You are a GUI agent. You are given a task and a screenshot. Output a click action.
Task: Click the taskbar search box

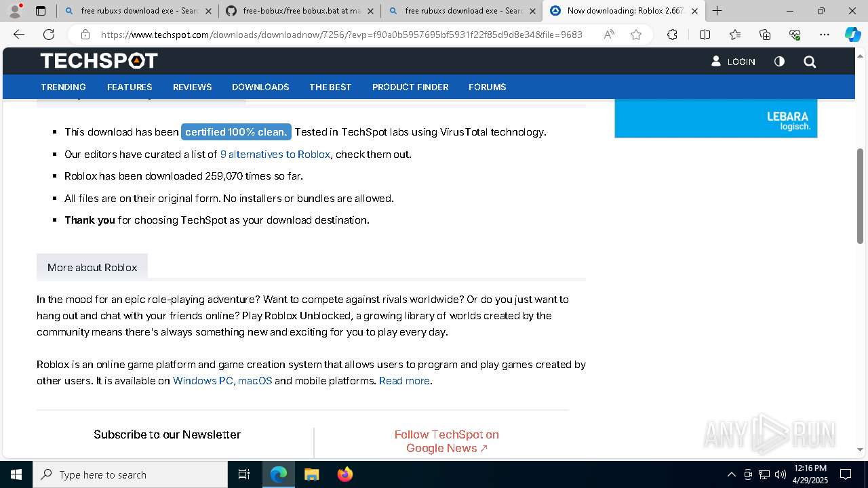130,474
